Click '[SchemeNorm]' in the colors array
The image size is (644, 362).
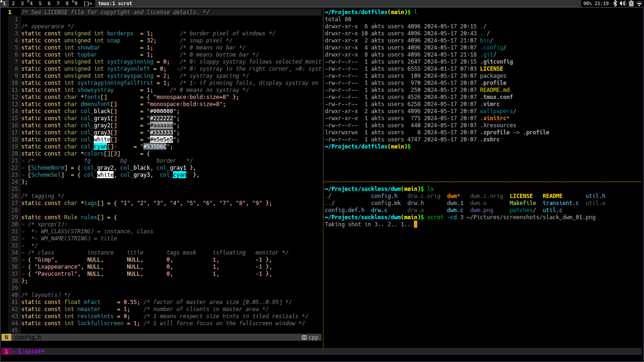click(48, 168)
